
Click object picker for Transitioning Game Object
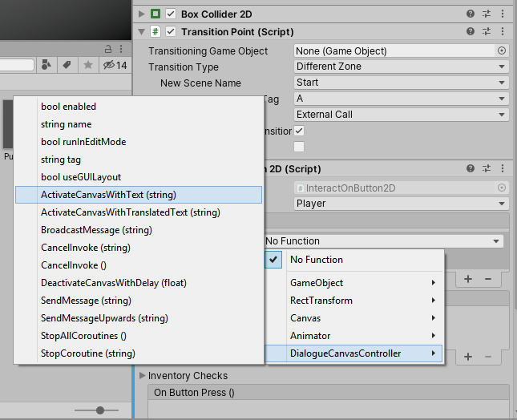pyautogui.click(x=502, y=50)
